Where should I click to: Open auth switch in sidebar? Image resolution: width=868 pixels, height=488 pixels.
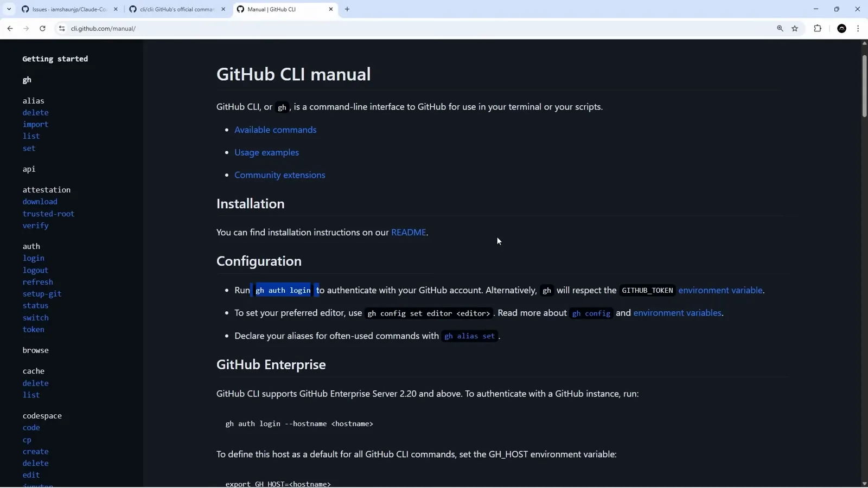pyautogui.click(x=35, y=318)
